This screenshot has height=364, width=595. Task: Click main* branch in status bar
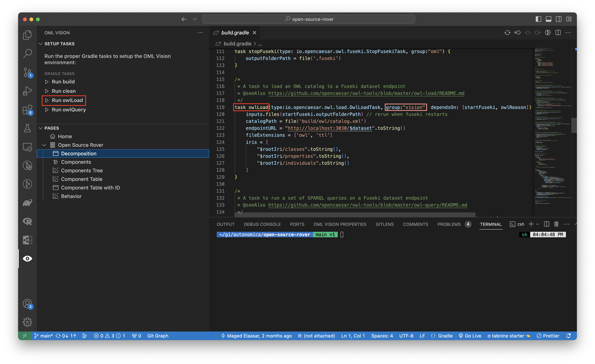point(43,336)
